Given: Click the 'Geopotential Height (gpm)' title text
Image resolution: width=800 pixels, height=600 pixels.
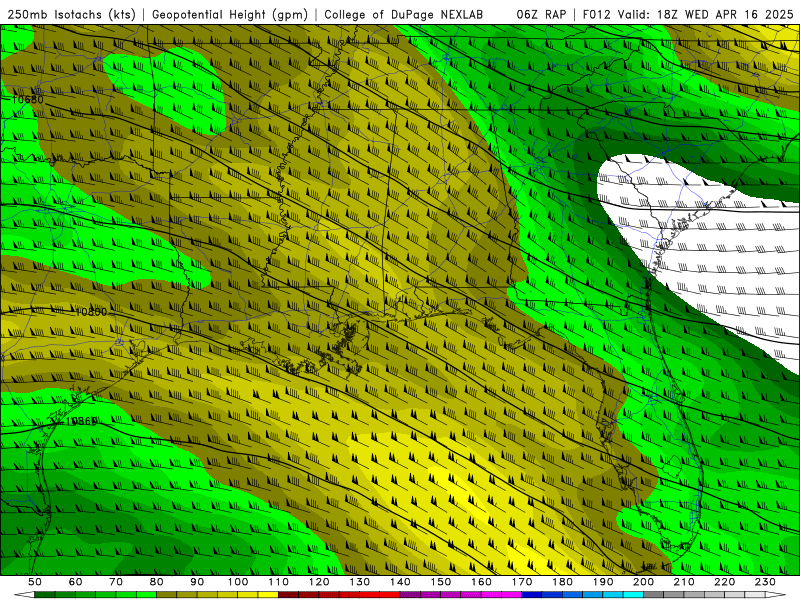Looking at the screenshot, I should point(230,14).
